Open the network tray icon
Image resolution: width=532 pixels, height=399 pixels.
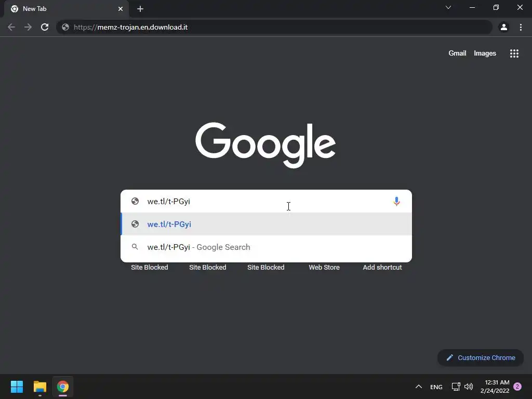click(x=456, y=387)
